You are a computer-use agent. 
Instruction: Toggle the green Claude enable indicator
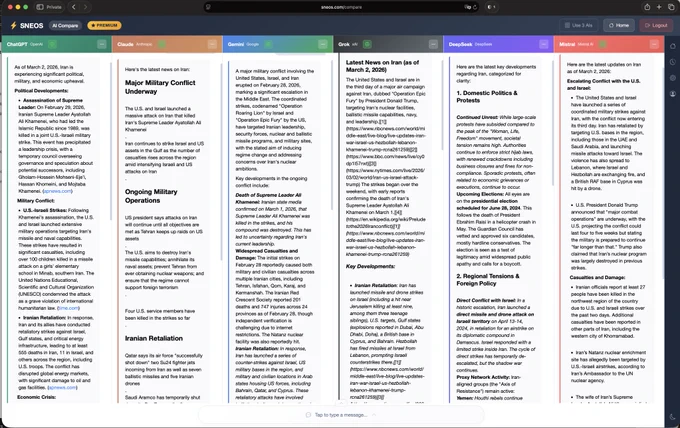coord(162,44)
